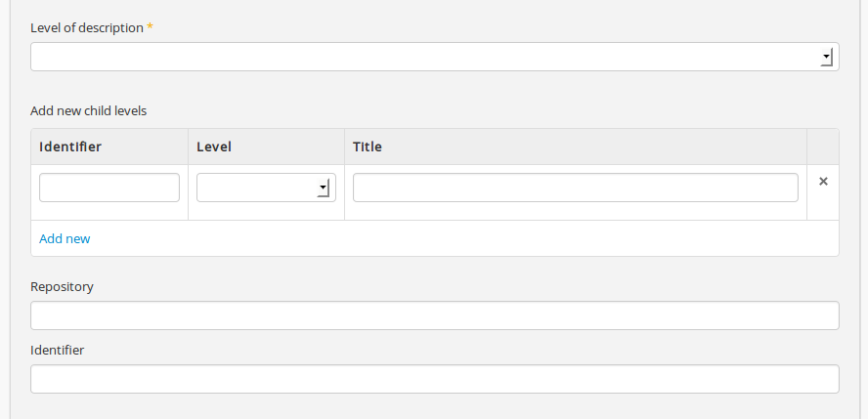Click the required asterisk beside Level of description
Image resolution: width=868 pixels, height=419 pixels.
coord(150,27)
